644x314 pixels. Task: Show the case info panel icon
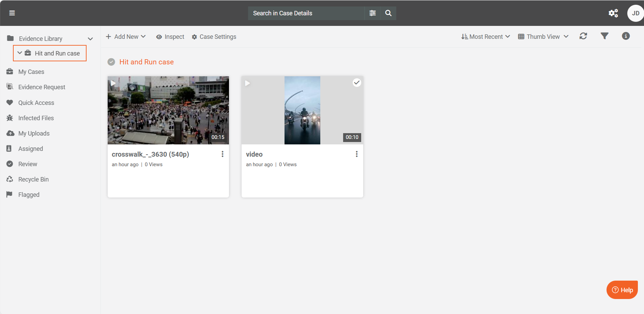(626, 36)
